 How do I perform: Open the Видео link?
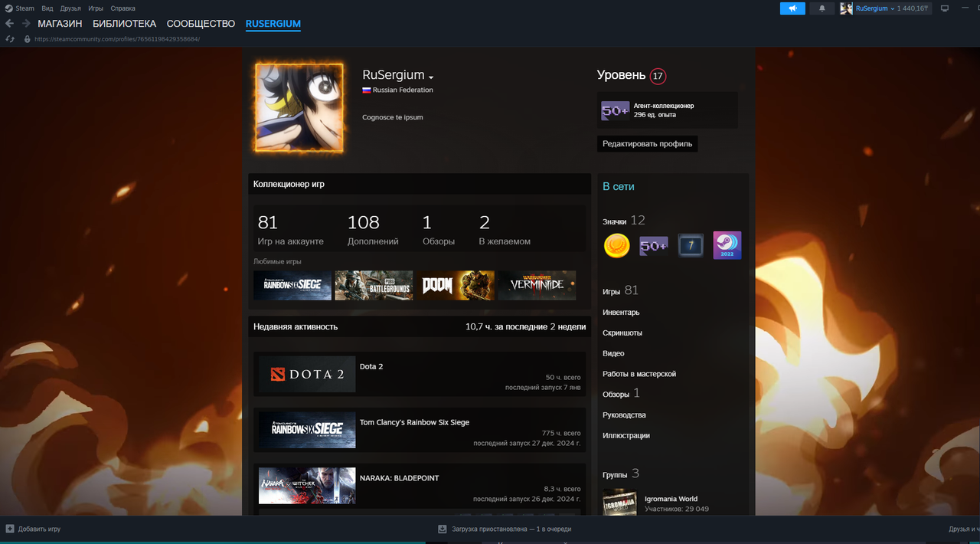(613, 354)
